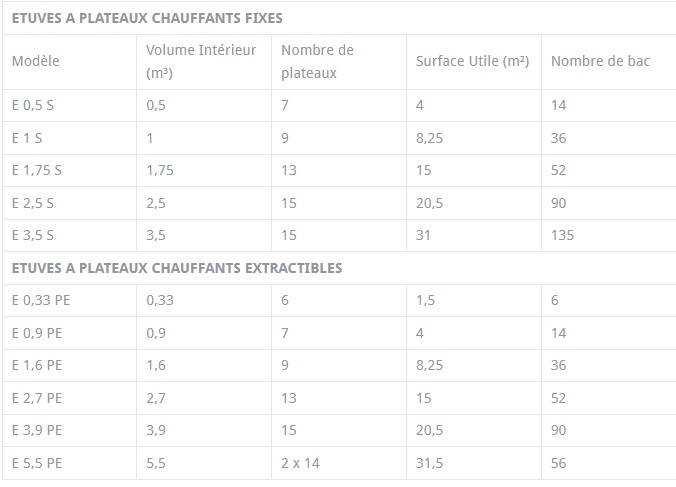
Task: Click the "E 0,33 PE" model cell
Action: tap(41, 300)
